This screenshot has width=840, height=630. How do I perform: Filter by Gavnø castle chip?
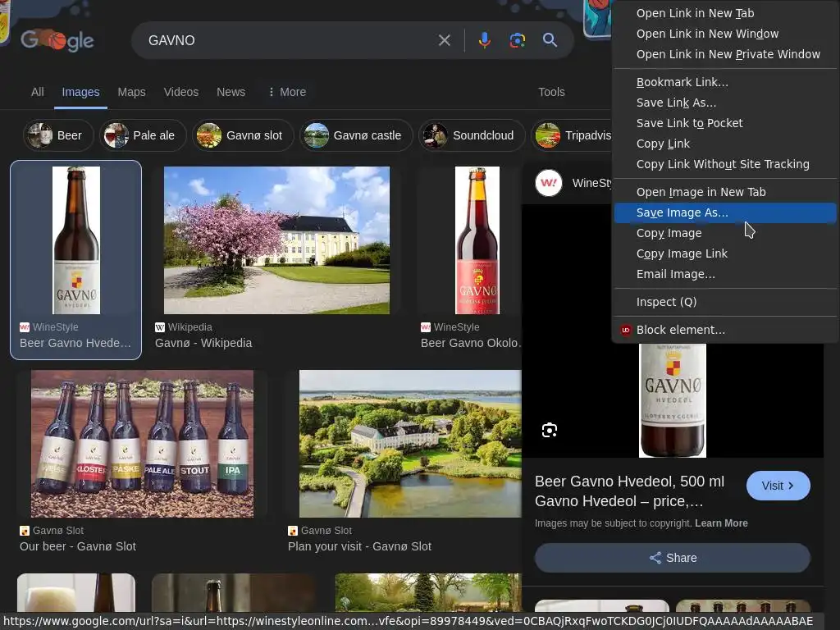(x=356, y=135)
